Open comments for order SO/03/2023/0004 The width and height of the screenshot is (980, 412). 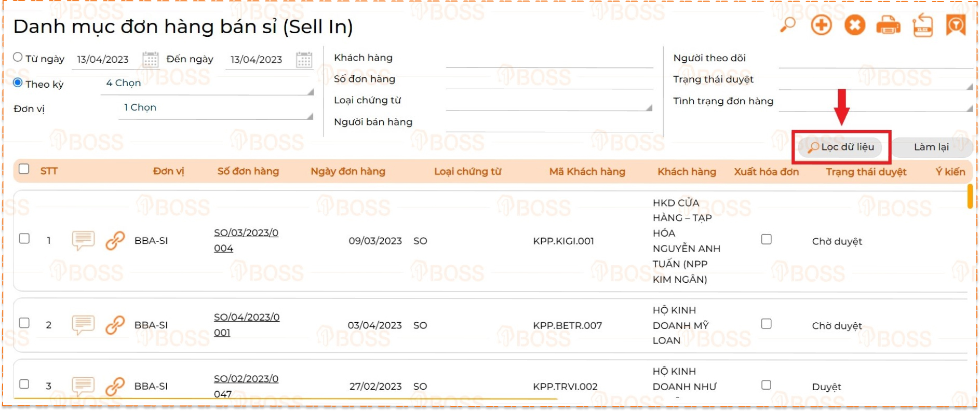point(83,240)
